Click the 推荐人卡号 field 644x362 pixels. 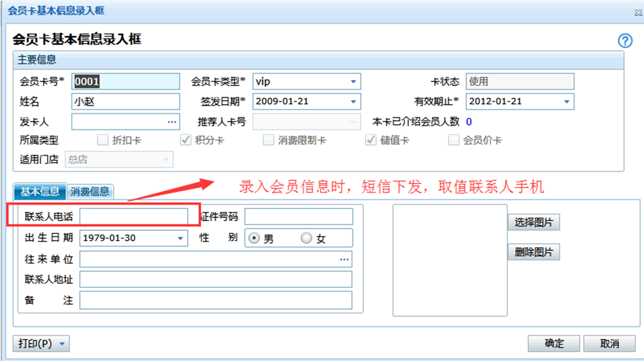[x=307, y=122]
